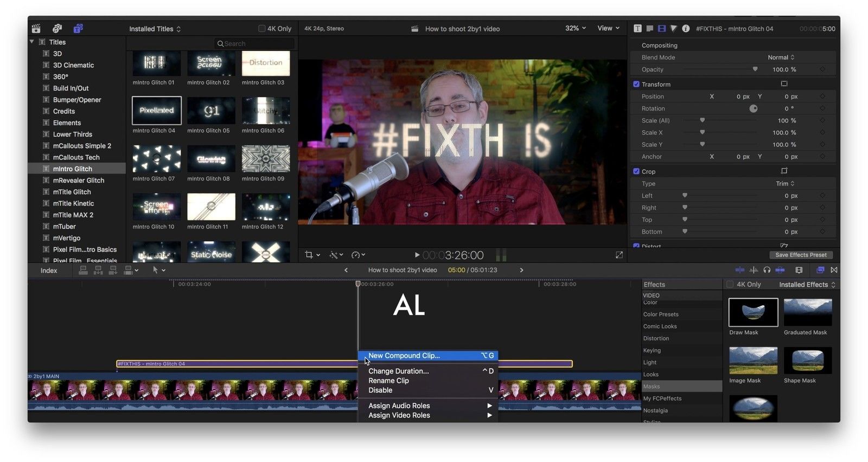Image resolution: width=868 pixels, height=462 pixels.
Task: Toggle audio skimming headphones icon
Action: 767,270
